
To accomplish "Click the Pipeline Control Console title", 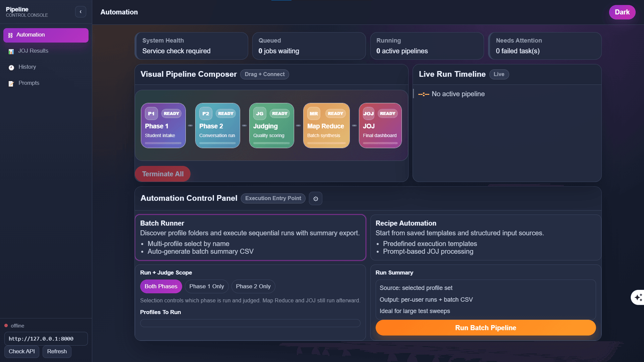I will pyautogui.click(x=27, y=12).
